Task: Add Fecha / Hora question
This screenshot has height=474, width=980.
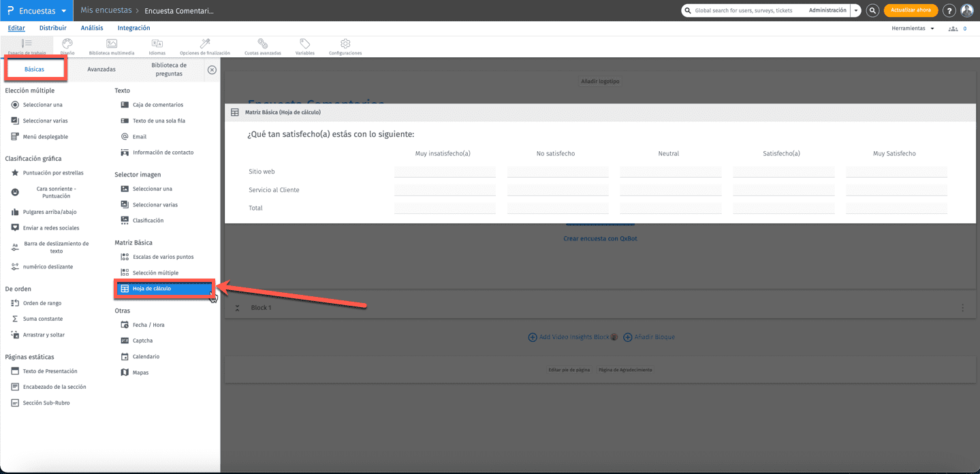Action: (142, 325)
